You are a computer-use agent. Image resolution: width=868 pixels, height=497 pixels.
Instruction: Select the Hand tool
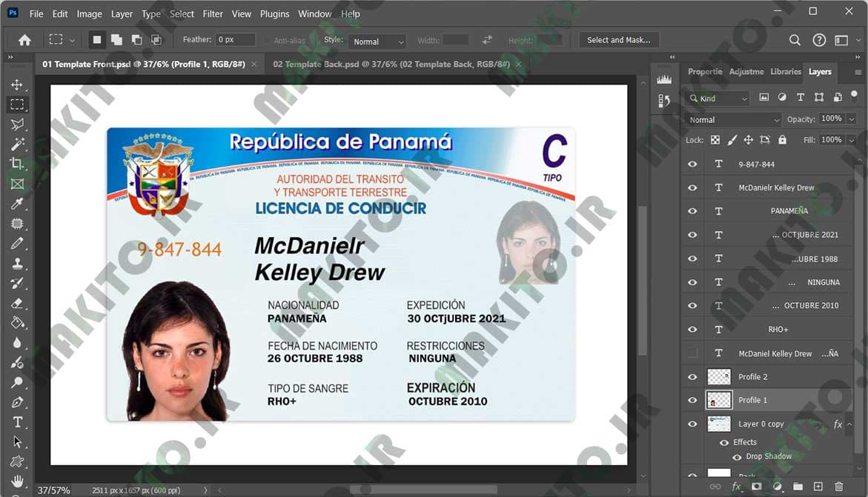pyautogui.click(x=17, y=481)
